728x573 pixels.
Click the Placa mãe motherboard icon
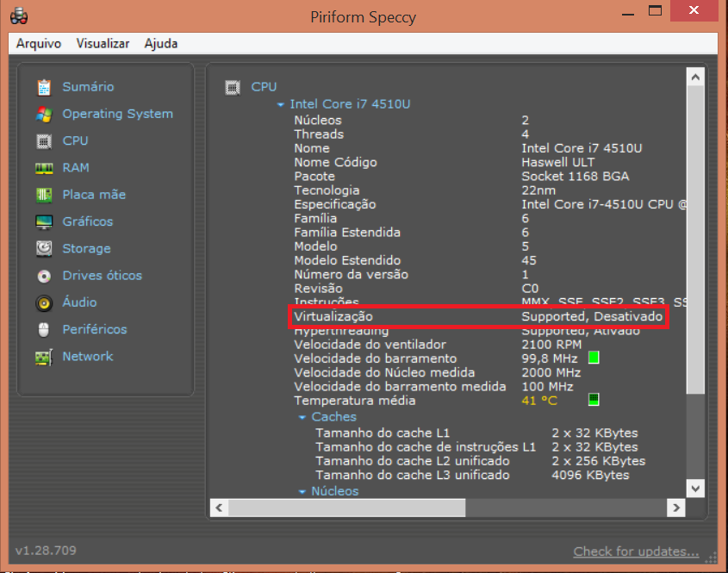click(x=44, y=195)
